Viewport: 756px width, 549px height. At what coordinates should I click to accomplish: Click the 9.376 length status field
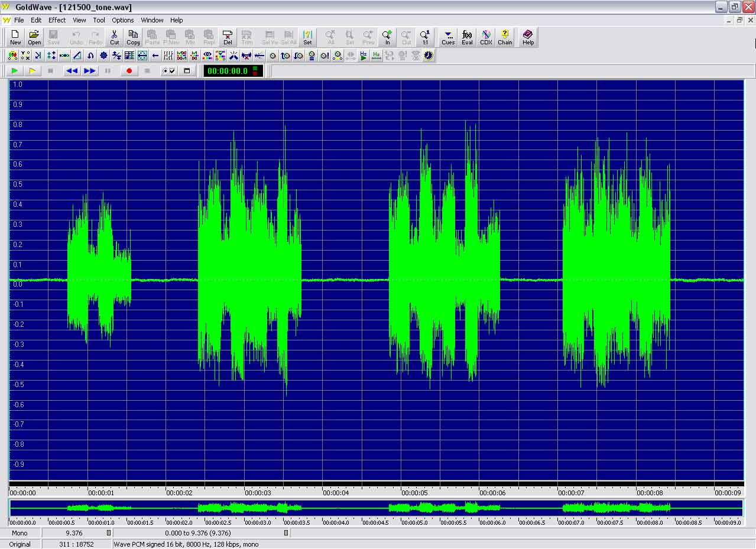(x=77, y=533)
